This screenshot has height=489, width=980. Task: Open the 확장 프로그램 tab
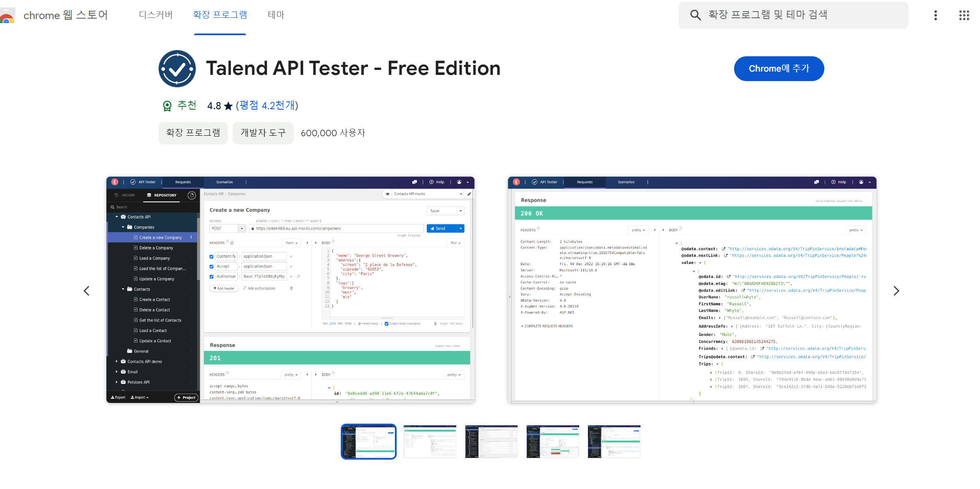pos(220,15)
